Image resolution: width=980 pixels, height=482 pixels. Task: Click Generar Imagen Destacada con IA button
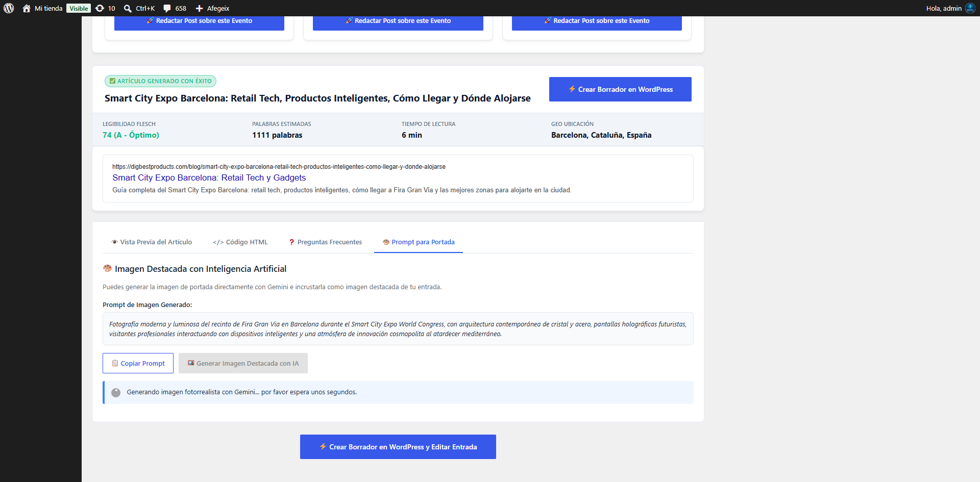pyautogui.click(x=243, y=363)
